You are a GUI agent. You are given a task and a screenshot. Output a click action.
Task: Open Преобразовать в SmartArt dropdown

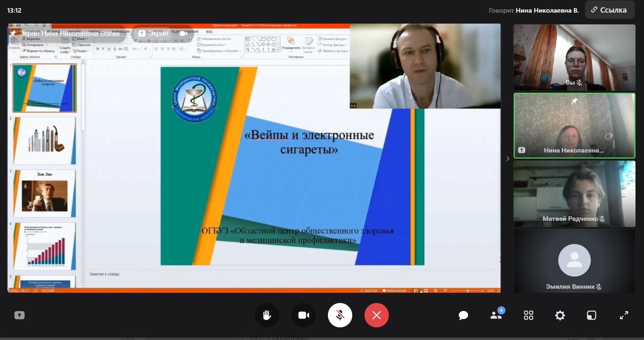[x=219, y=51]
